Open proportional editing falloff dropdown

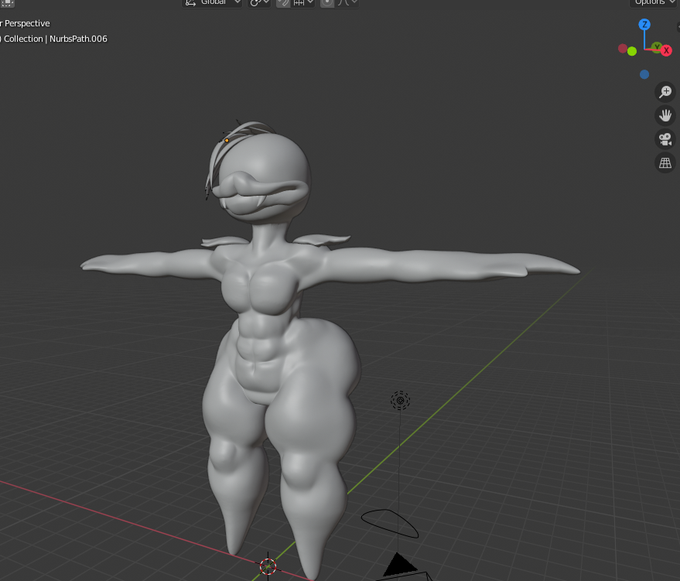click(347, 3)
